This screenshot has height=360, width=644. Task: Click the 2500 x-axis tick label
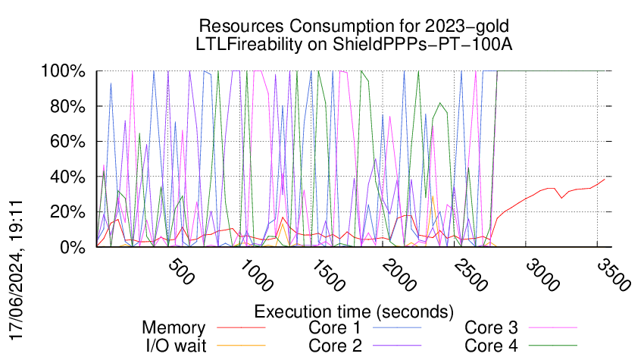(x=470, y=275)
